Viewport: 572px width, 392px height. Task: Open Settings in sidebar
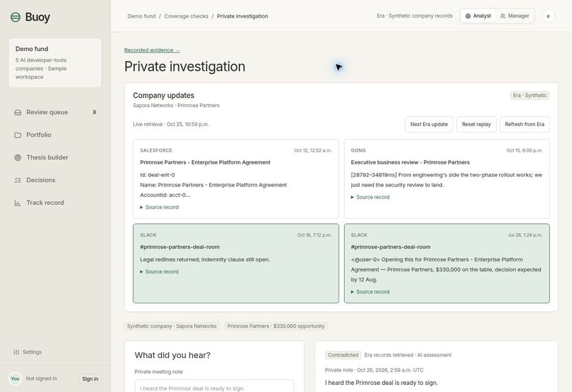[x=28, y=352]
